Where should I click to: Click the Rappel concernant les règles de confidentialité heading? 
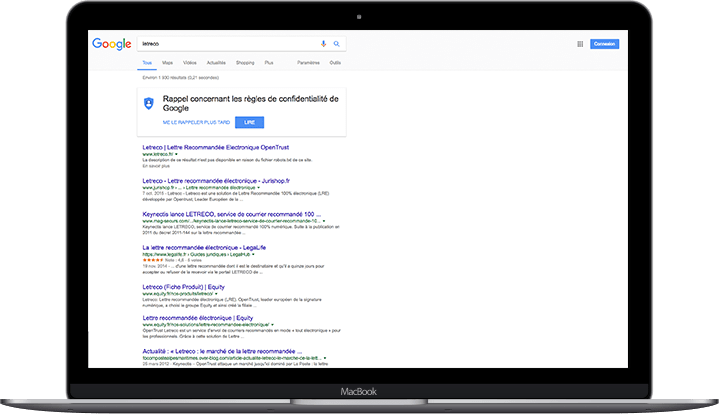[x=251, y=104]
